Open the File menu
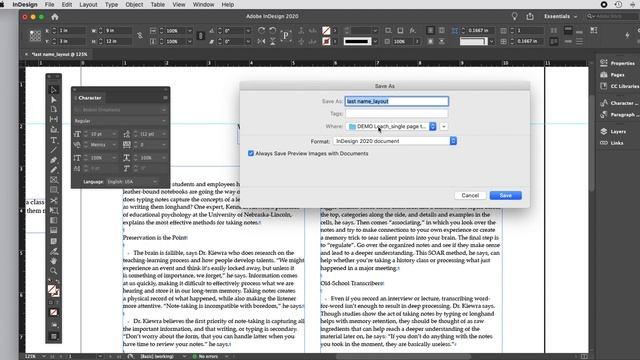Viewport: 640px width, 360px height. tap(49, 4)
